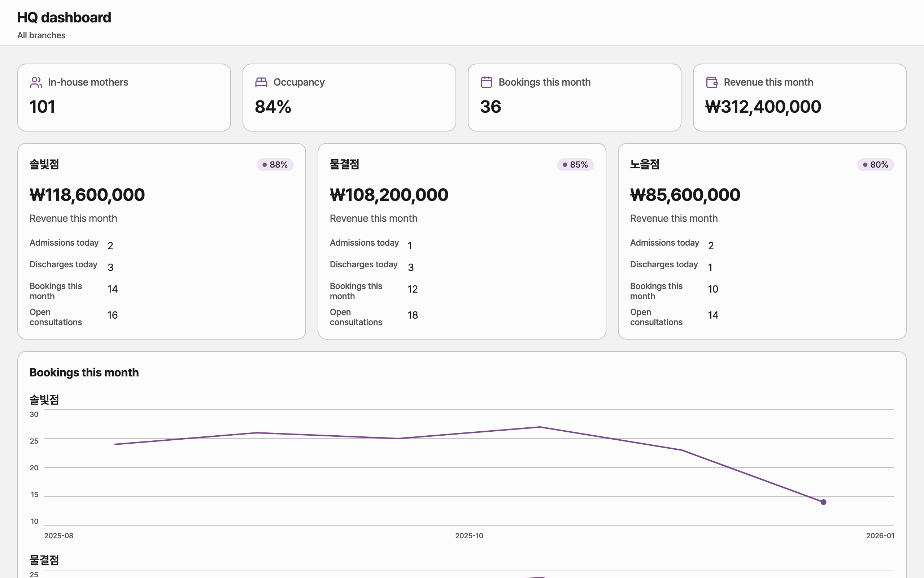Image resolution: width=924 pixels, height=578 pixels.
Task: Click the Revenue this month wallet icon
Action: click(712, 82)
